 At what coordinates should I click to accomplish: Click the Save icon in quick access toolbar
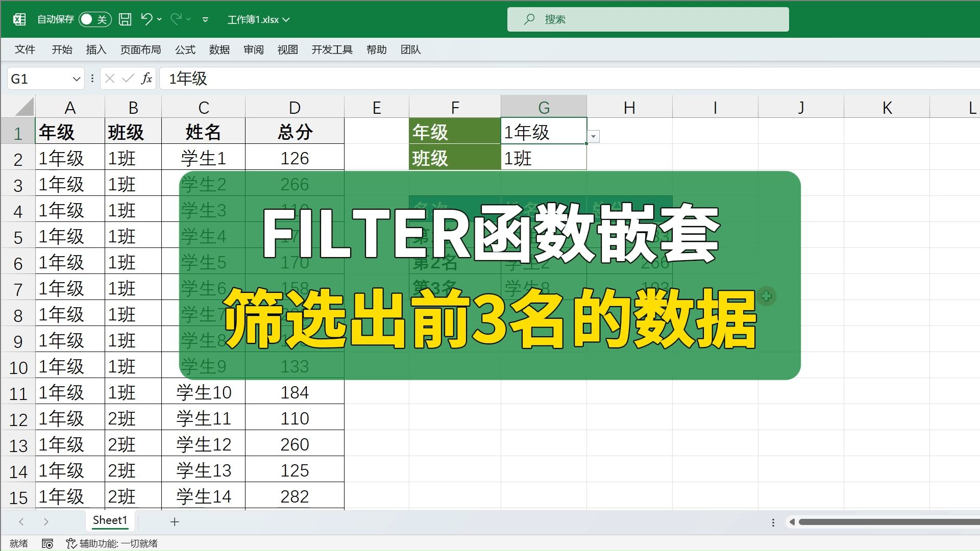(124, 19)
